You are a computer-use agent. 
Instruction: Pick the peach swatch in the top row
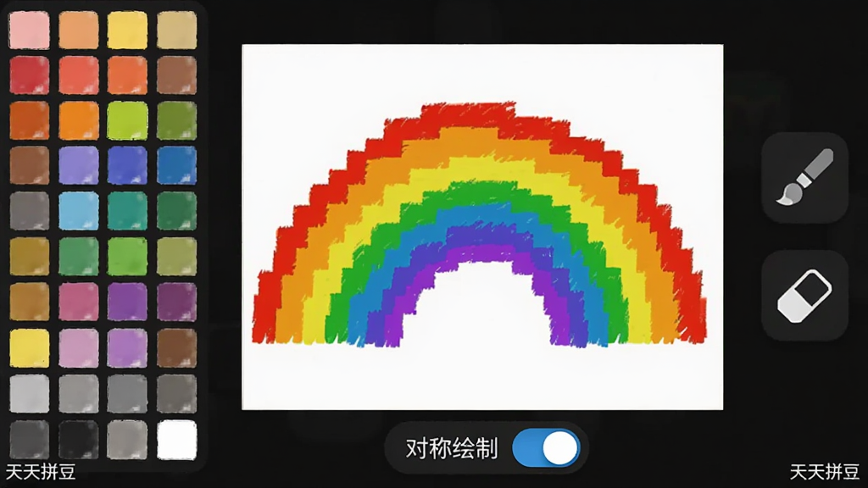click(79, 30)
